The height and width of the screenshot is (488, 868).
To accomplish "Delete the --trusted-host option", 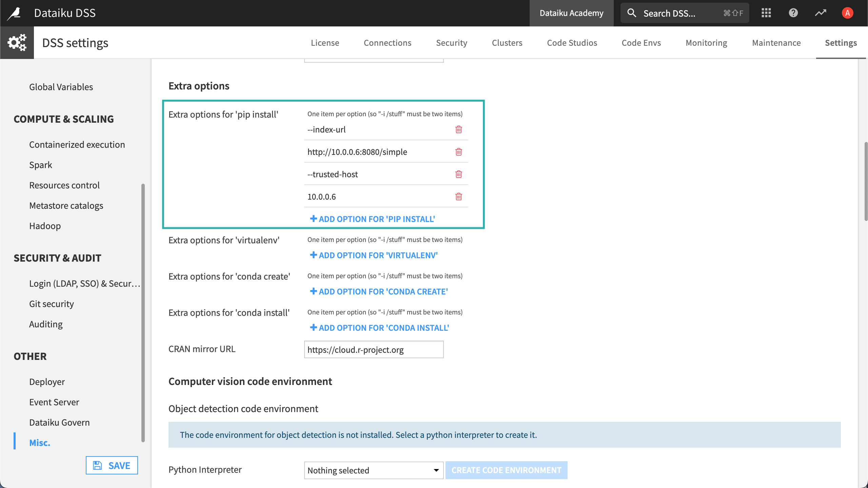I will click(458, 174).
